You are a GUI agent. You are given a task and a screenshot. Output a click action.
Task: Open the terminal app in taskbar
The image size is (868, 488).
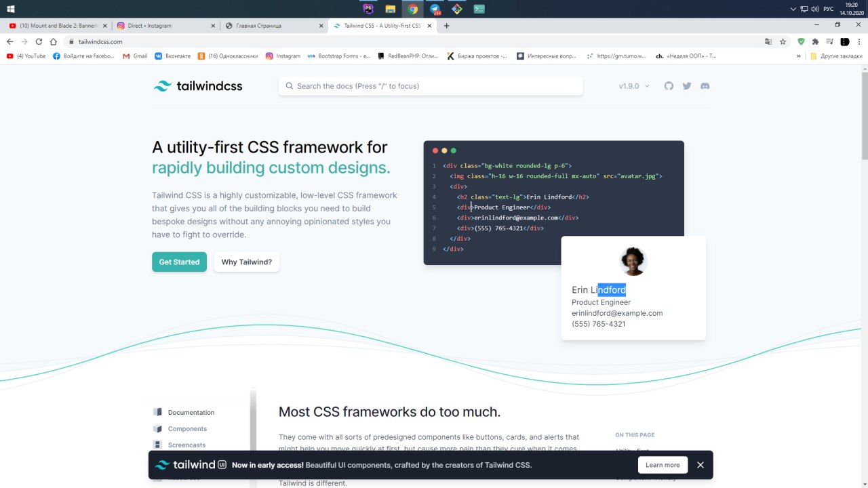pos(479,9)
